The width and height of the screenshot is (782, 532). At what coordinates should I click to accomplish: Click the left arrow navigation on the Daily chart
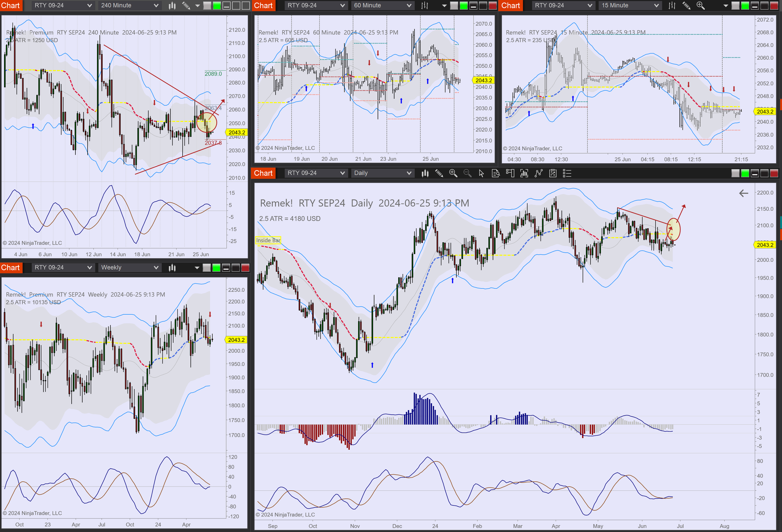744,193
